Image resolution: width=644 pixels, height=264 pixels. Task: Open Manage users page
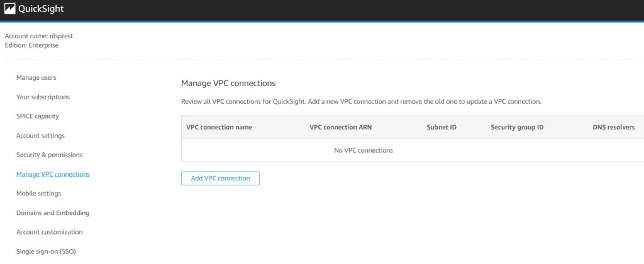click(36, 78)
